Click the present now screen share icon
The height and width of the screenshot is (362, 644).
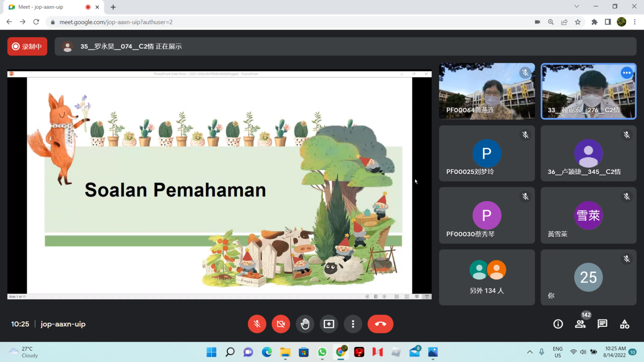pyautogui.click(x=329, y=324)
